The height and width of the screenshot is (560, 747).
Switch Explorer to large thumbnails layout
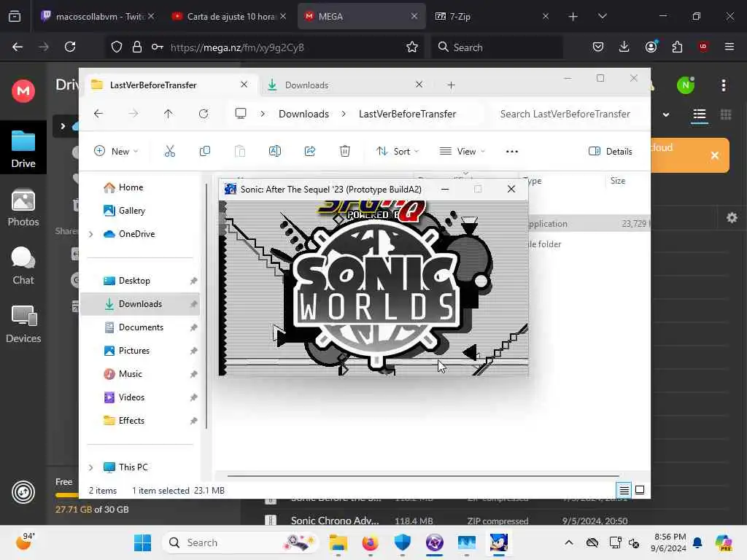click(640, 490)
